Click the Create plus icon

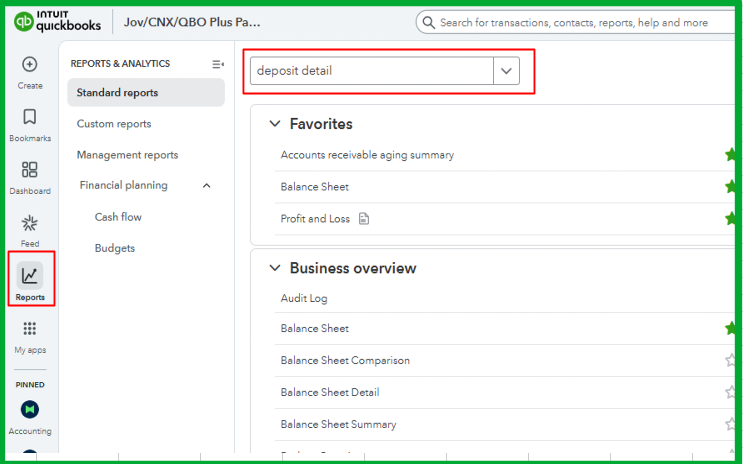(x=30, y=65)
